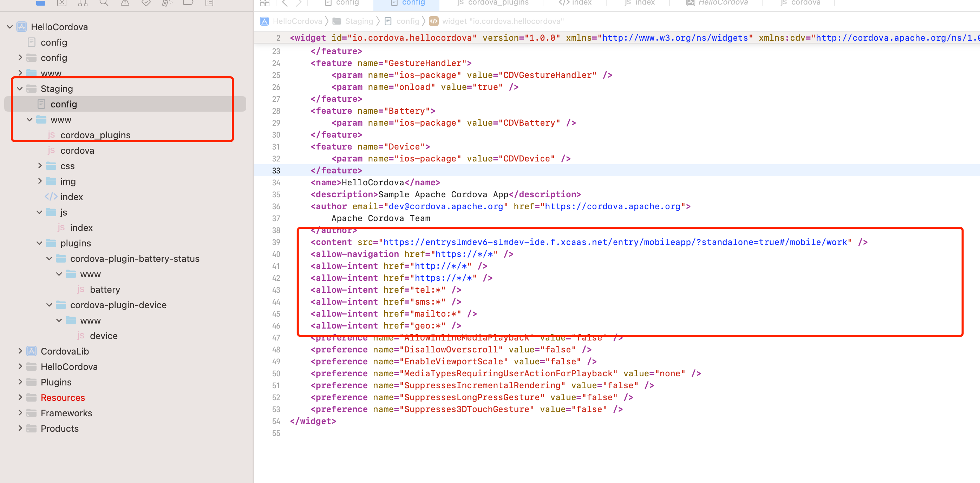980x483 pixels.
Task: Open the Source Control navigator icon
Action: (x=61, y=3)
